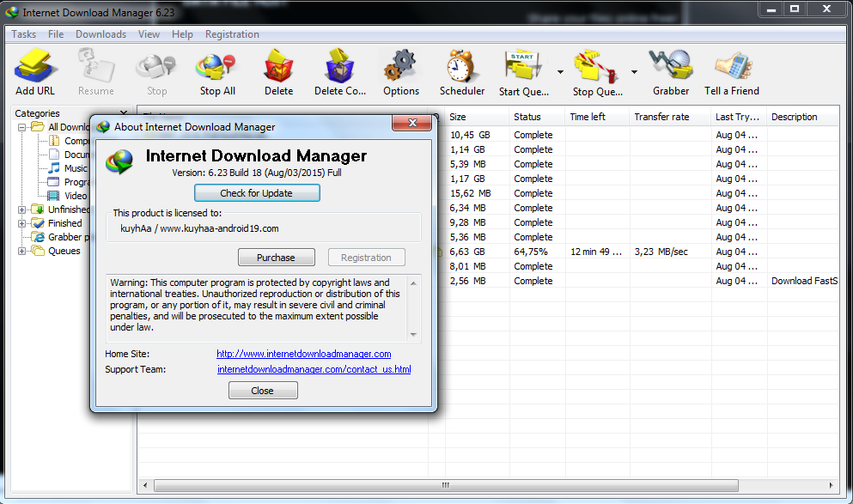The width and height of the screenshot is (853, 504).
Task: Select the Queues category
Action: pos(64,251)
